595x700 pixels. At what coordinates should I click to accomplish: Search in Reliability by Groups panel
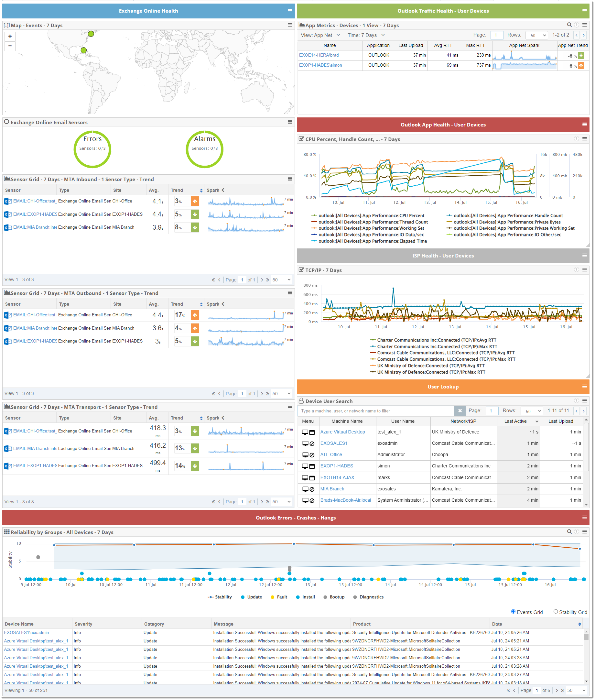tap(569, 531)
